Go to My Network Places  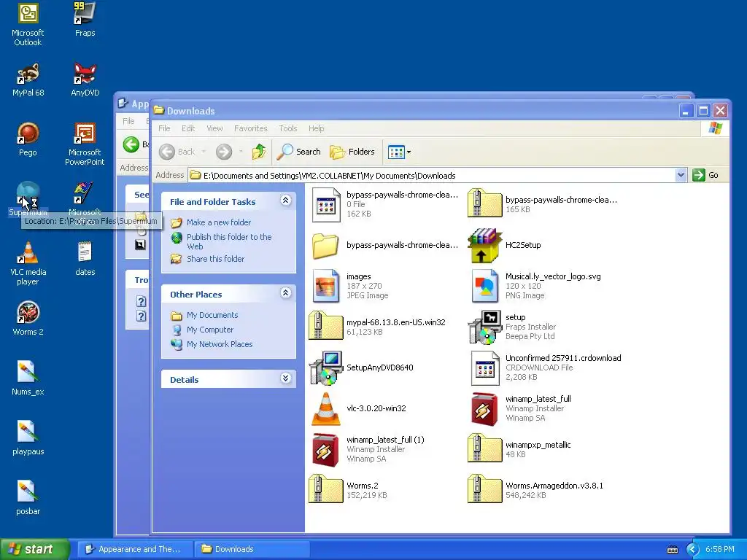220,344
